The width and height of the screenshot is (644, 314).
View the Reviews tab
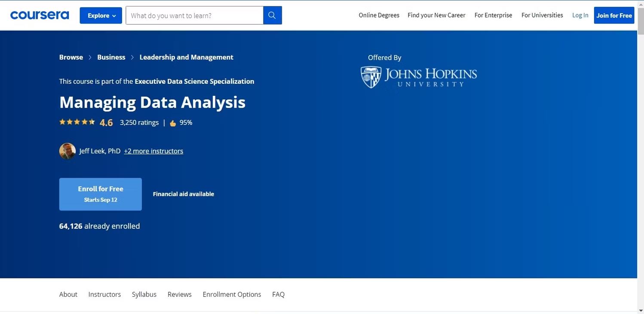pos(180,294)
